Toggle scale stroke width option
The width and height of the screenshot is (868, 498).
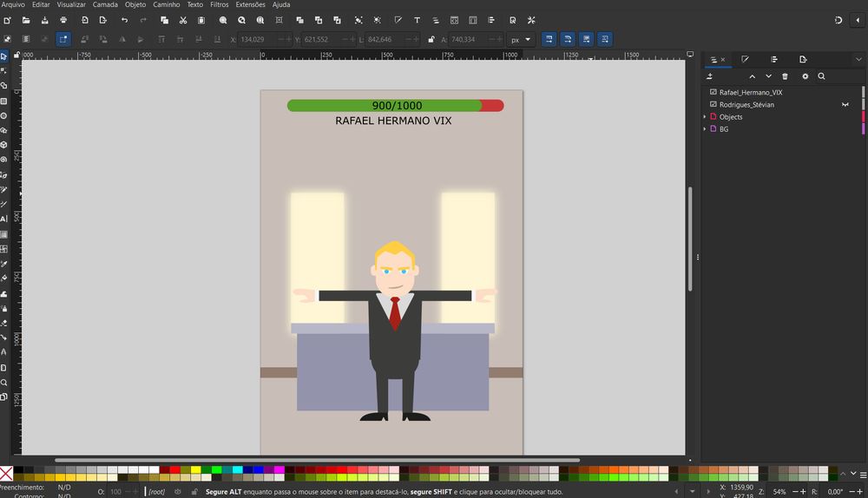click(x=549, y=39)
